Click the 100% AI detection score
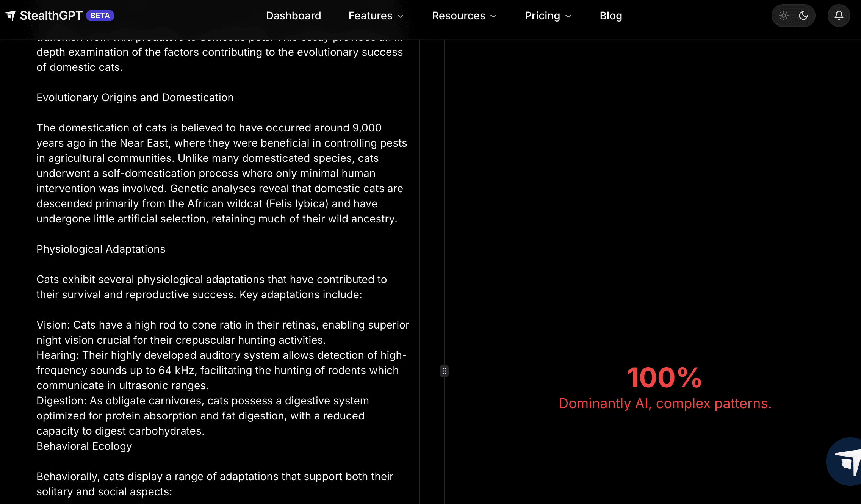The image size is (861, 504). pos(664,377)
